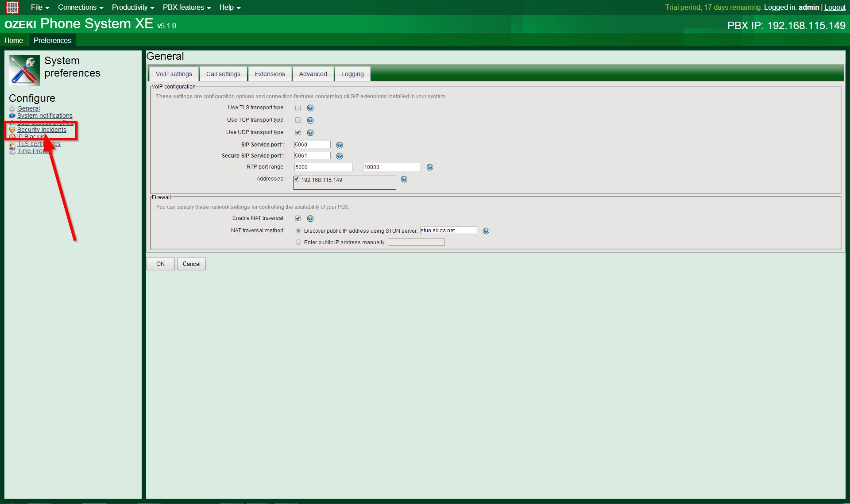Click the Time Profiles icon in sidebar
Image resolution: width=850 pixels, height=504 pixels.
pos(12,150)
